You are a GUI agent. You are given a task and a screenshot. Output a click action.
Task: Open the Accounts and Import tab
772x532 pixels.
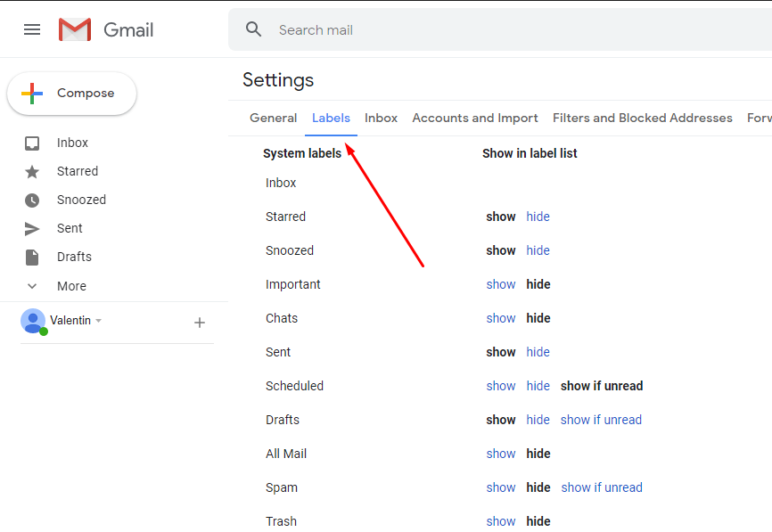click(475, 118)
